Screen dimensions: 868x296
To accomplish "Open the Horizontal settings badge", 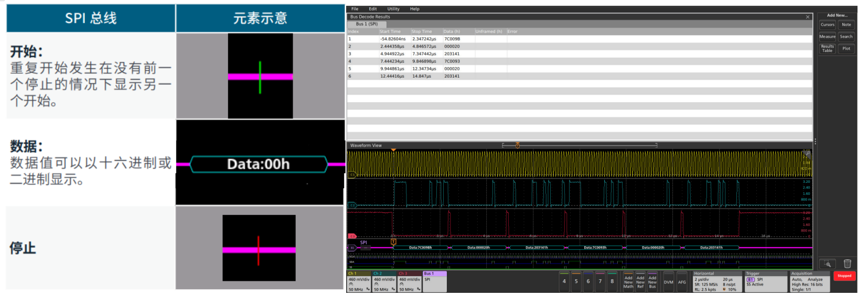I will pyautogui.click(x=717, y=282).
